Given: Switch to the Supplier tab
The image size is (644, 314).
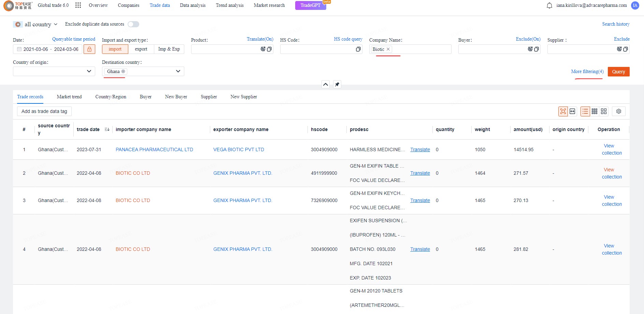Looking at the screenshot, I should tap(209, 97).
